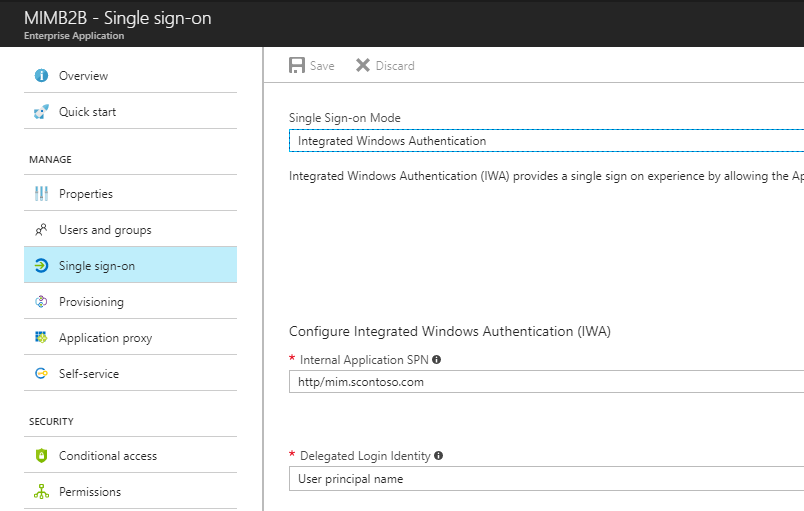
Task: Open Users and groups
Action: (x=130, y=230)
